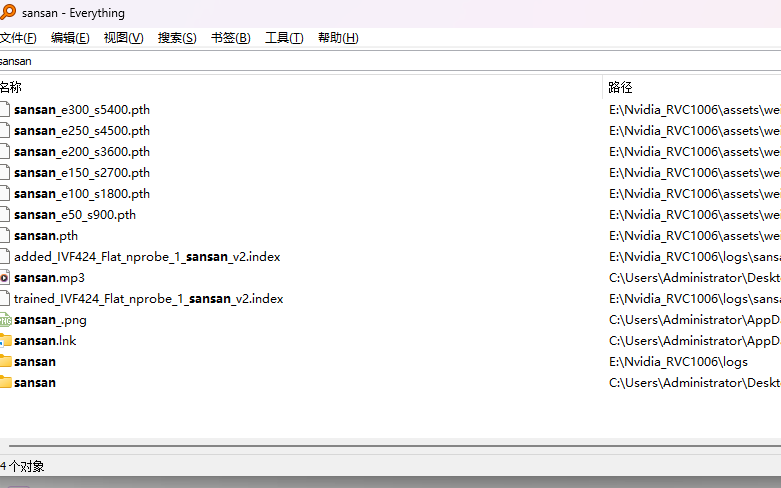
Task: Click the sansan.lnk shortcut icon
Action: click(5, 341)
